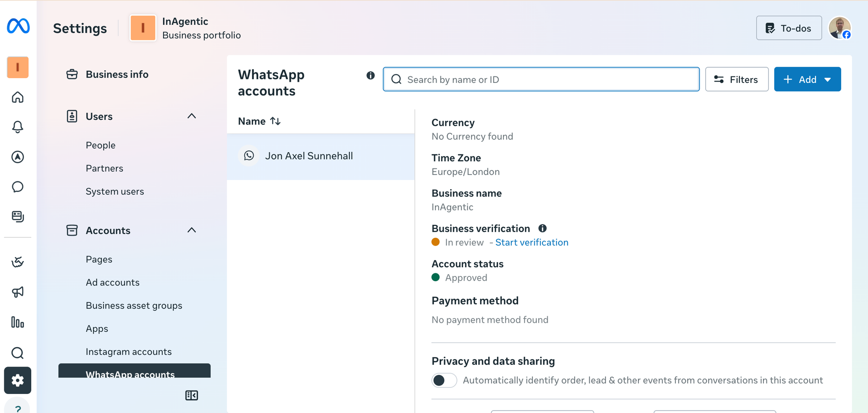Open the help question mark icon
Viewport: 868px width, 413px height.
(18, 407)
